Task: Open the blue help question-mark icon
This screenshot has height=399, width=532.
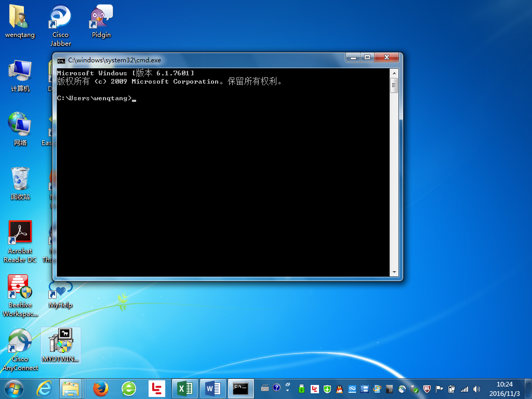Action: (x=276, y=388)
